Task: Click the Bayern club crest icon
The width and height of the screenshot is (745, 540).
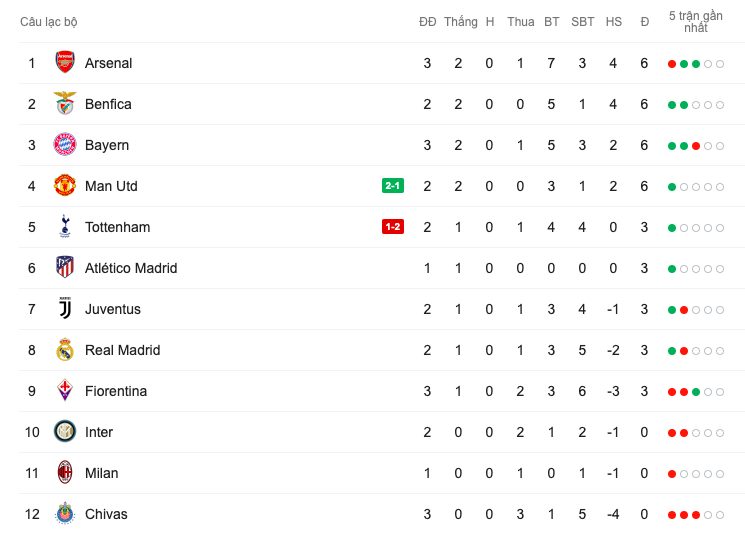Action: point(65,145)
